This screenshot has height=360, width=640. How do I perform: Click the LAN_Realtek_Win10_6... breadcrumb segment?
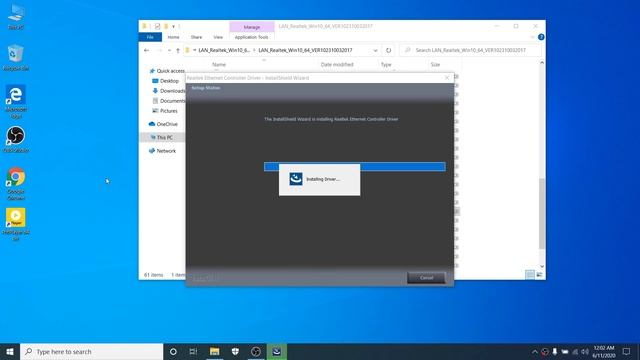point(224,50)
